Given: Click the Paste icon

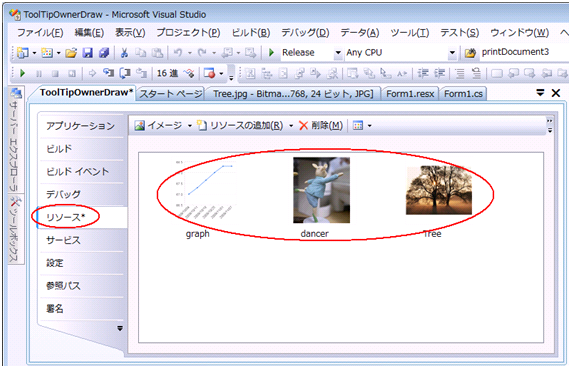Looking at the screenshot, I should pyautogui.click(x=157, y=53).
